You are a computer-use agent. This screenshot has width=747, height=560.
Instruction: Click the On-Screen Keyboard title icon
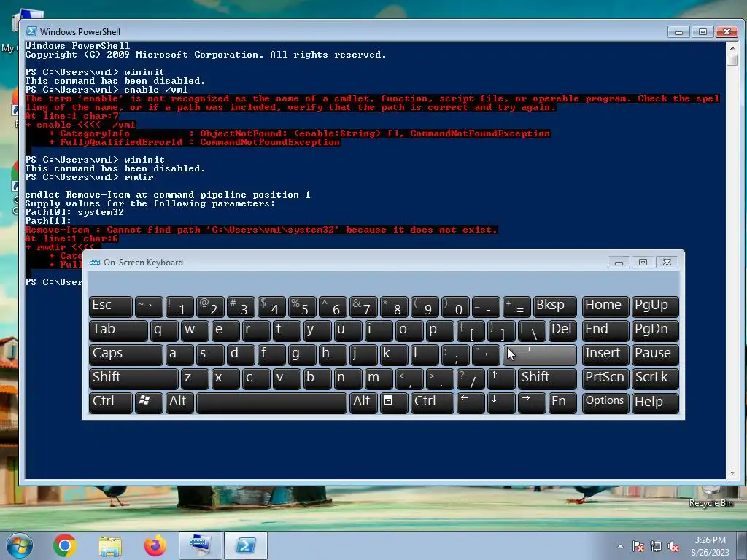point(95,262)
